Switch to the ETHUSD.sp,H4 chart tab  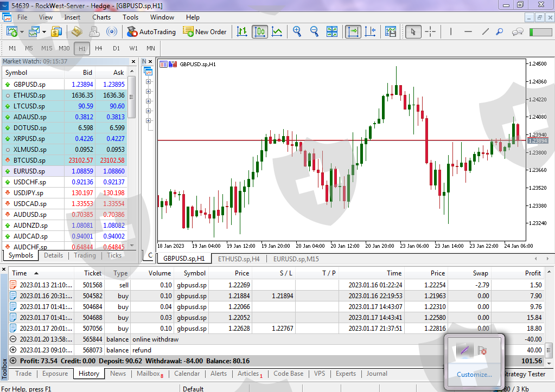[x=239, y=259]
